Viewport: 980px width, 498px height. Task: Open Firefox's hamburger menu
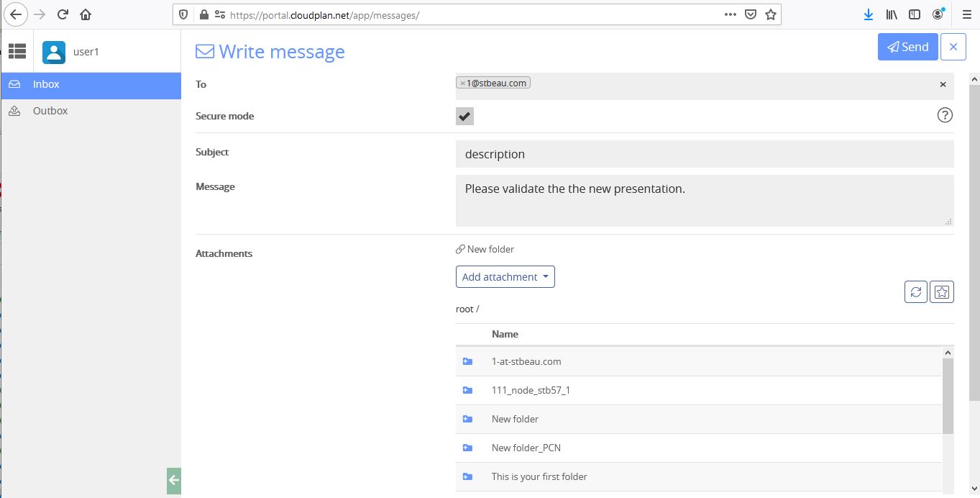click(x=966, y=14)
